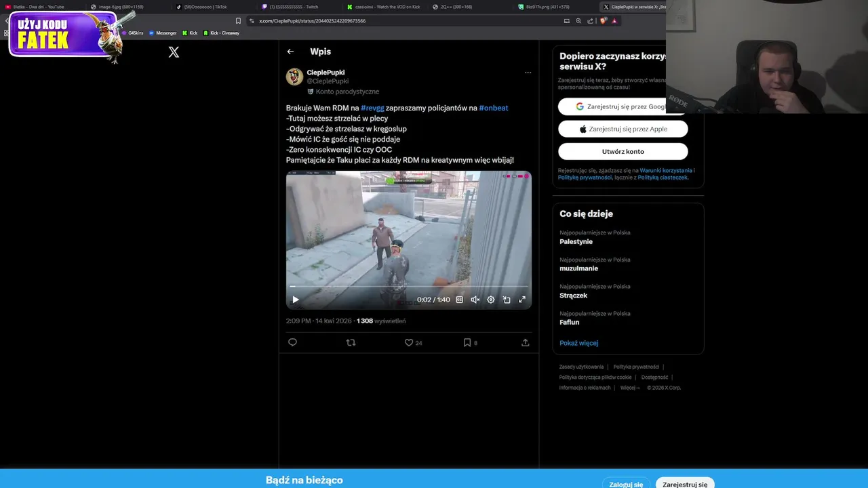
Task: Go back with the arrow next to Wpis
Action: tap(290, 52)
